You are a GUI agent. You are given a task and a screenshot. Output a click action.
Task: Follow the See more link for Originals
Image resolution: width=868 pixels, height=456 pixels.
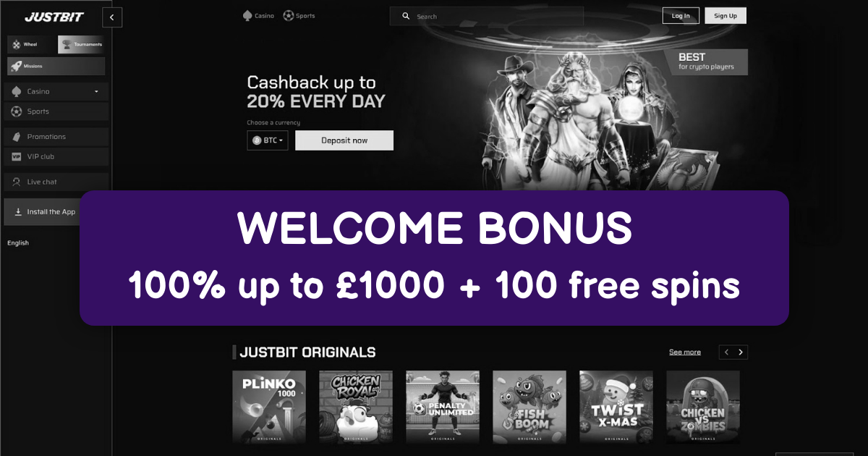coord(685,352)
